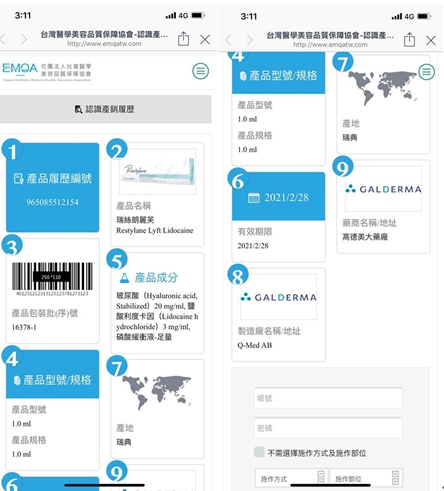444x491 pixels.
Task: Tap the forward arrow in right screenshot
Action: (x=249, y=40)
